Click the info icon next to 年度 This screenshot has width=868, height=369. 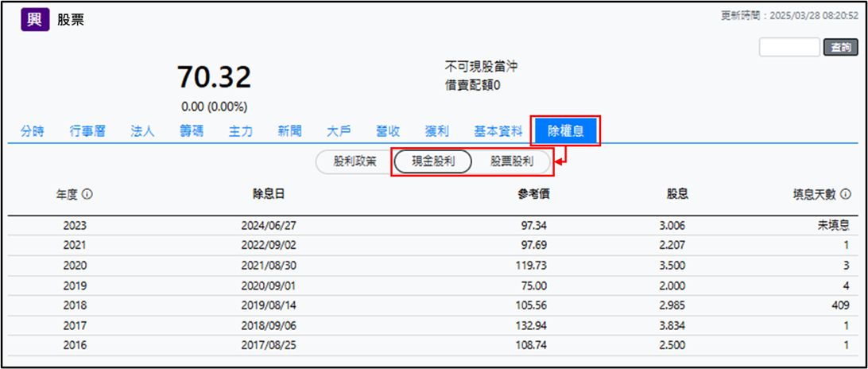tap(87, 194)
